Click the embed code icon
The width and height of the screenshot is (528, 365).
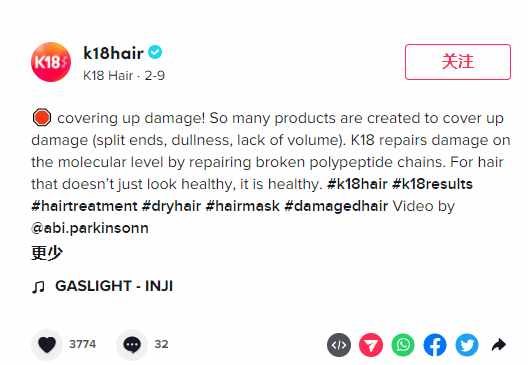339,345
